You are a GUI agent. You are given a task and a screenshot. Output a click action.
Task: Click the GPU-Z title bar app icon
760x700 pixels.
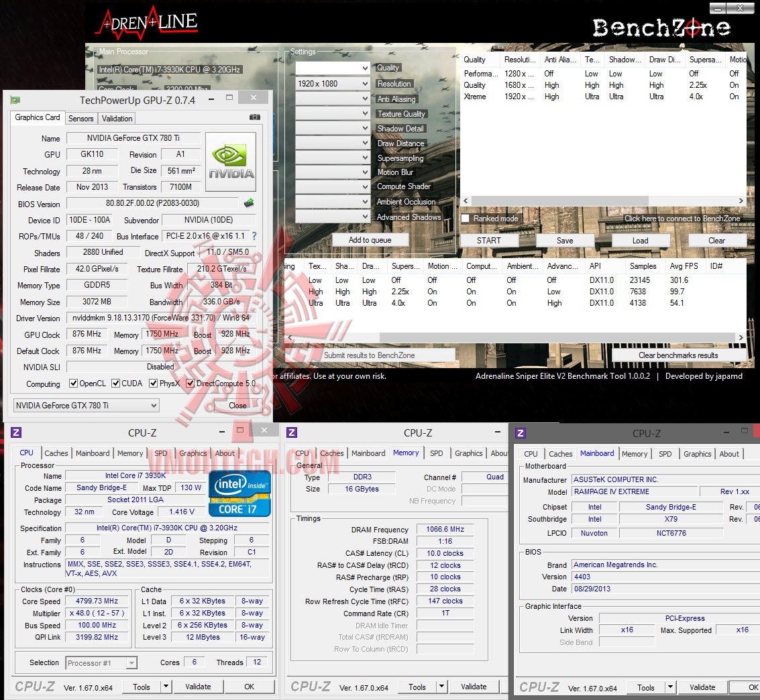(x=15, y=101)
